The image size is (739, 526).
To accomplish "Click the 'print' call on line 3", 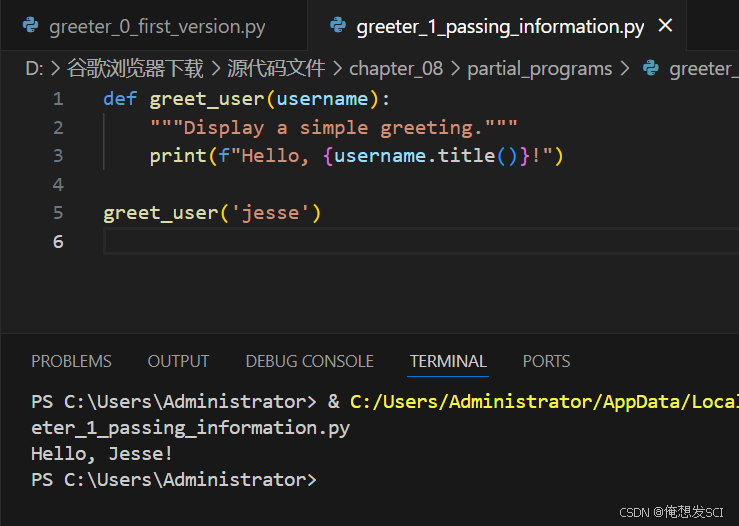I will (x=178, y=156).
